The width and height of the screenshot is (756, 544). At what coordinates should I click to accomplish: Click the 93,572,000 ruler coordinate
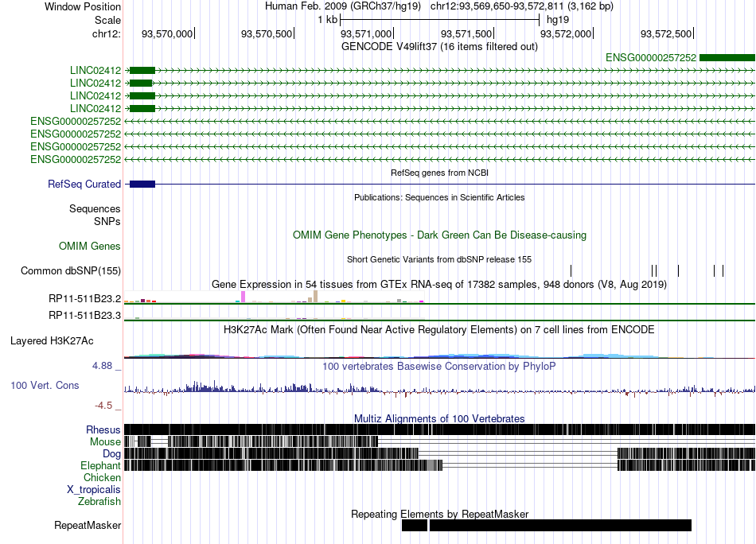pyautogui.click(x=566, y=33)
